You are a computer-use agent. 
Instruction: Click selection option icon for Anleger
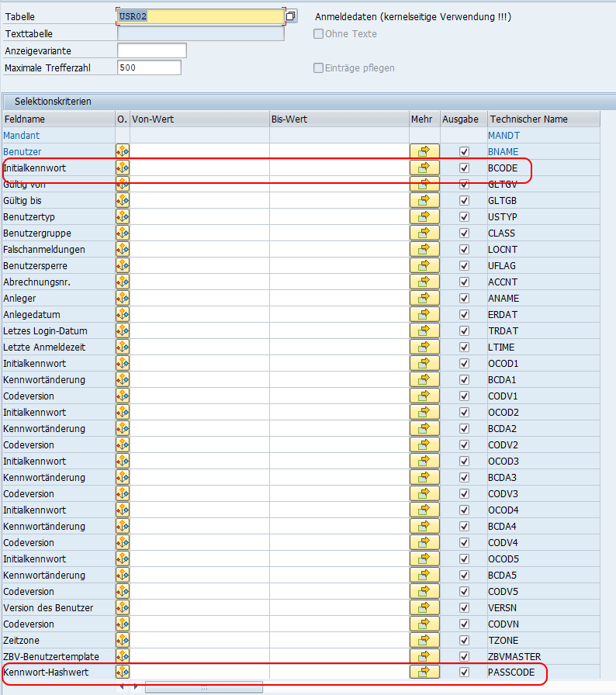(x=123, y=299)
